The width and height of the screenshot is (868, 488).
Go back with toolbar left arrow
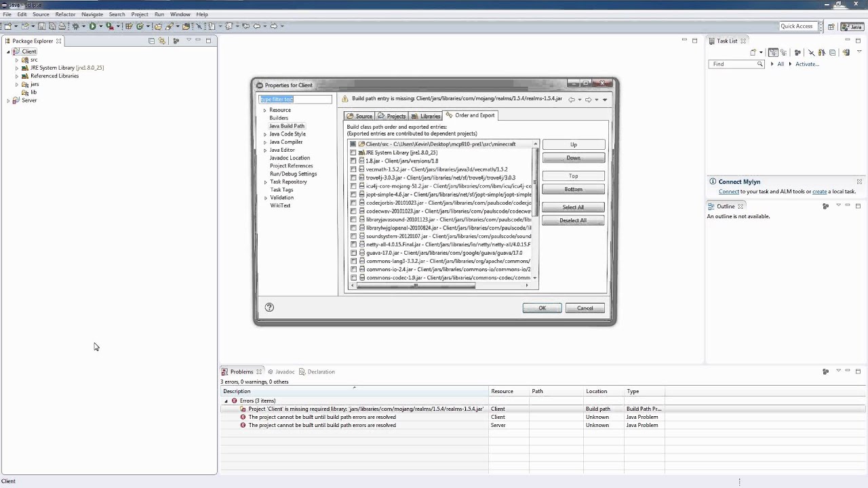click(x=257, y=26)
